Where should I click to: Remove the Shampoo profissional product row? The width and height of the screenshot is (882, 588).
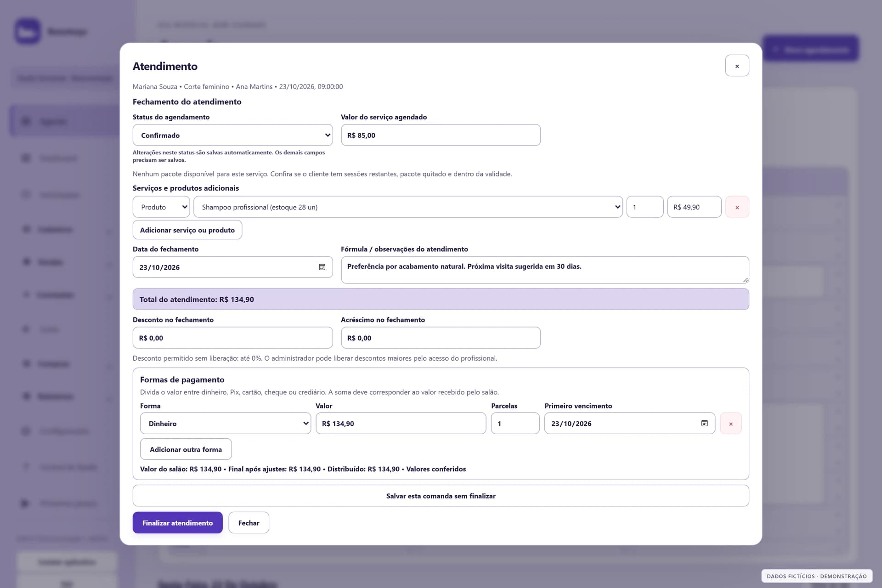click(x=737, y=207)
